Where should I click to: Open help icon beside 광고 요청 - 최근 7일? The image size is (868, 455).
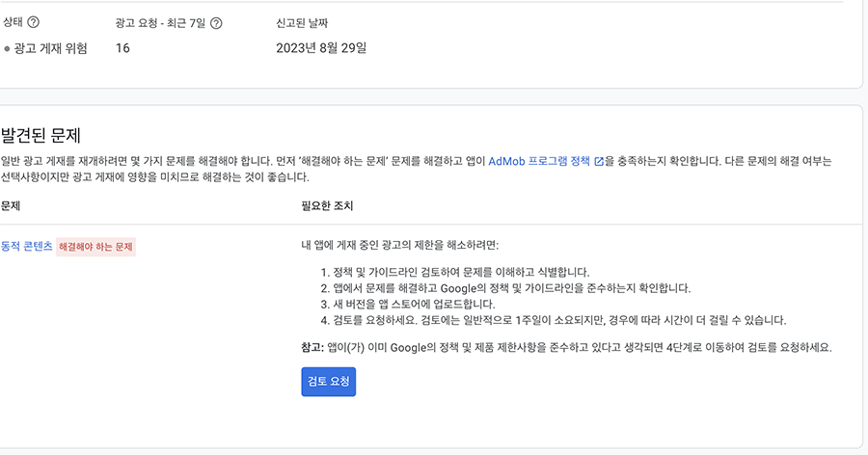(216, 22)
